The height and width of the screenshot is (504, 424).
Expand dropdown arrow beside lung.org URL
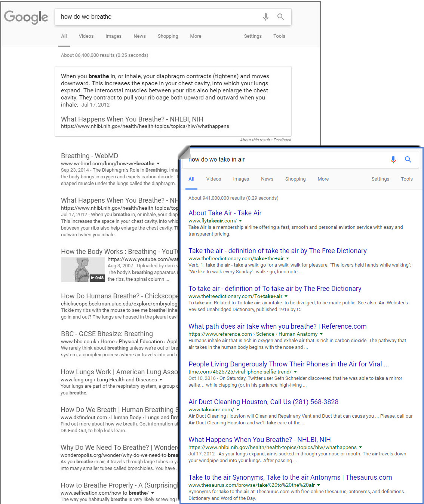[161, 380]
